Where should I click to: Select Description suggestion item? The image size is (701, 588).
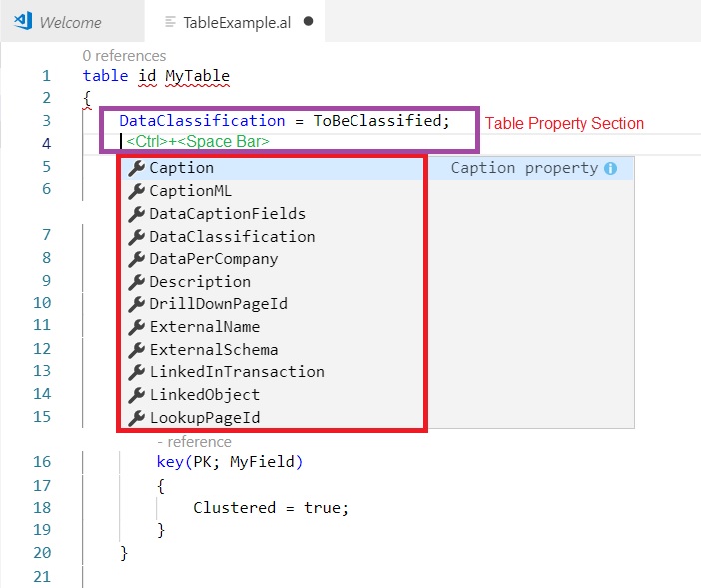click(x=200, y=281)
